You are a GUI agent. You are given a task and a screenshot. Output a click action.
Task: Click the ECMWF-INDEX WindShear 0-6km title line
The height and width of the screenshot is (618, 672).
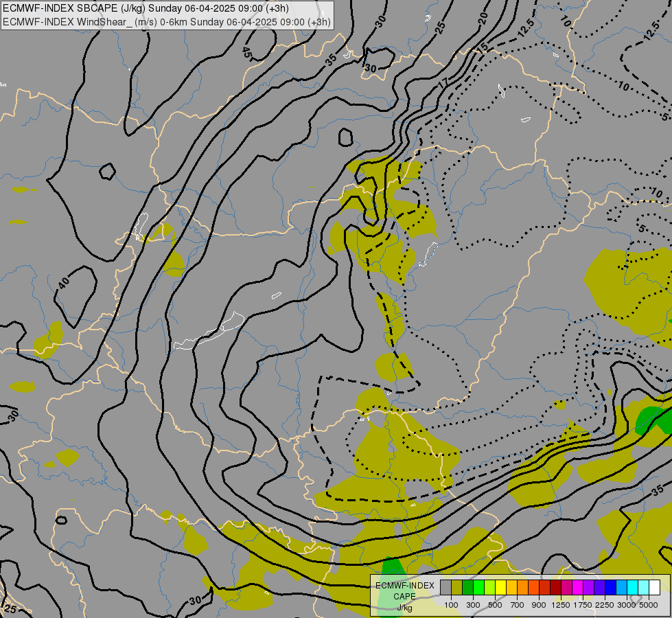click(167, 22)
